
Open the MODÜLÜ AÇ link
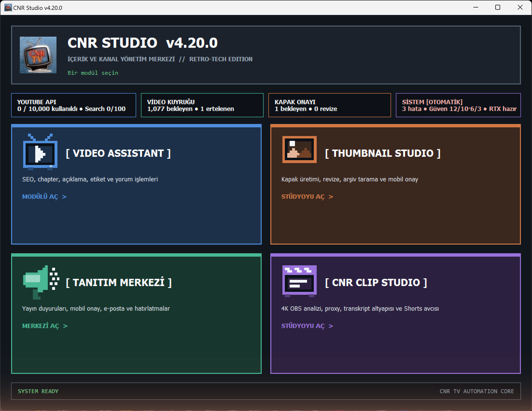tap(44, 197)
